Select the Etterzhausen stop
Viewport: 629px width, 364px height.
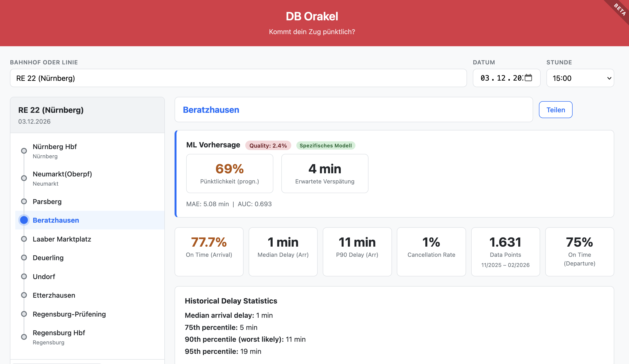[54, 295]
